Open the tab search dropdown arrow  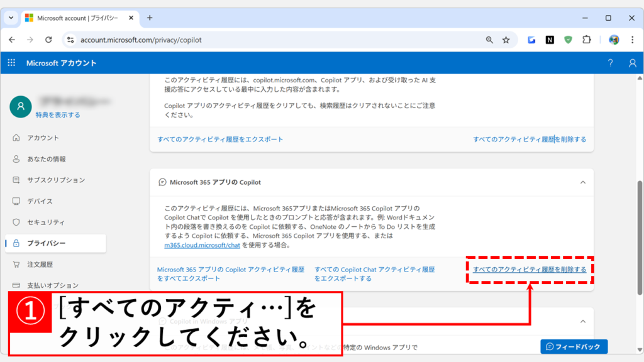point(11,18)
